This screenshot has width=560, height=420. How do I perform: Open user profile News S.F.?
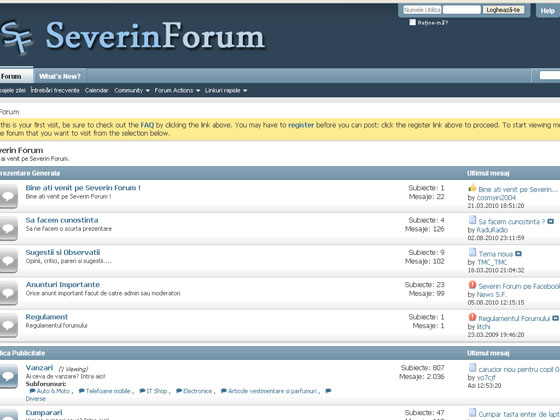point(491,294)
